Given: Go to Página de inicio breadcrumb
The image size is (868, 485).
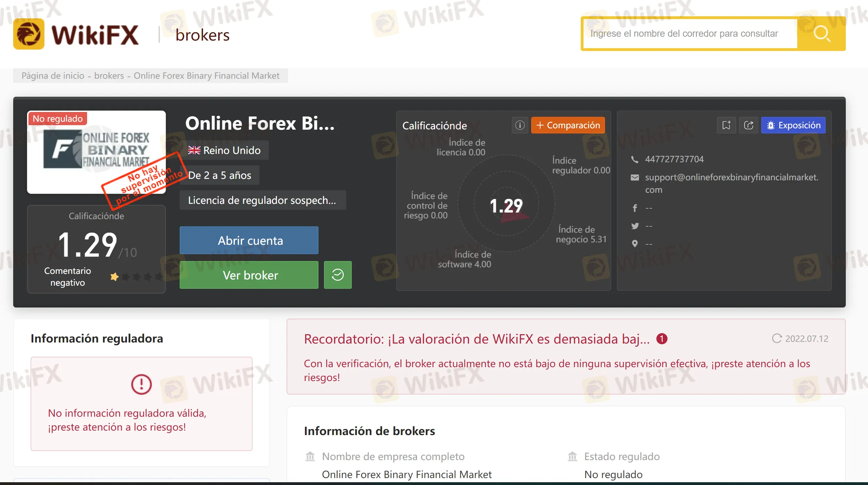Looking at the screenshot, I should [x=53, y=76].
